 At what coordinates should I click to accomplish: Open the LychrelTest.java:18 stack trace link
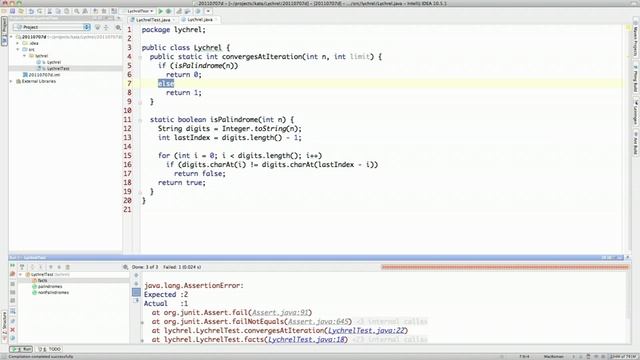(306, 340)
